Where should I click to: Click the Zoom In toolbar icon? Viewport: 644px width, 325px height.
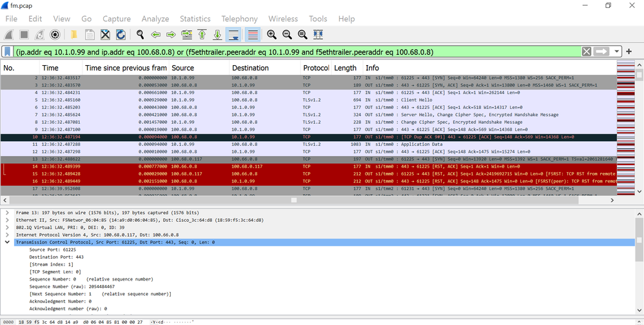(271, 35)
